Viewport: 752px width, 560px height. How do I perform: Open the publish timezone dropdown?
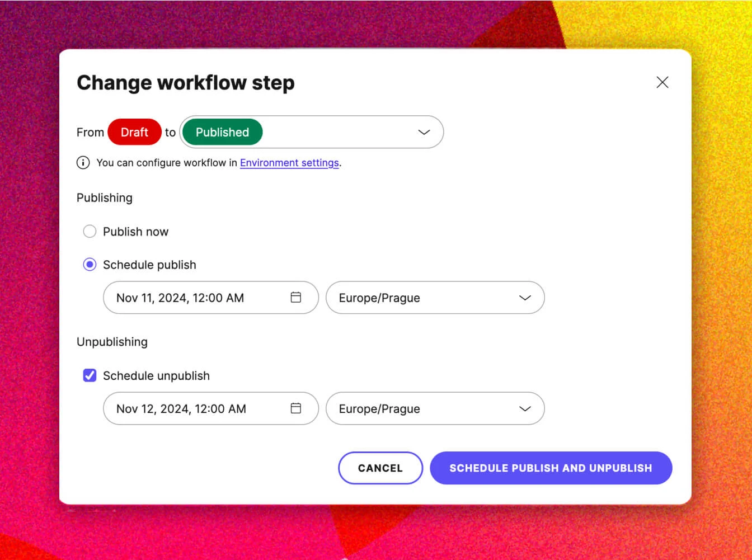click(435, 298)
